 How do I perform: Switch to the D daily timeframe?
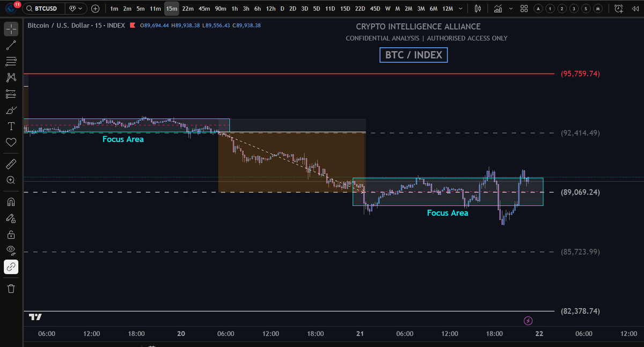pyautogui.click(x=282, y=9)
